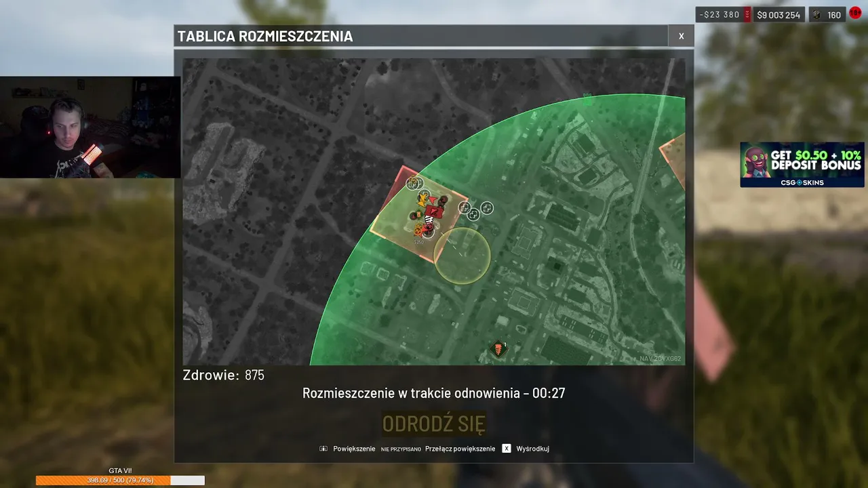Click the streamer webcam overlay

(90, 127)
